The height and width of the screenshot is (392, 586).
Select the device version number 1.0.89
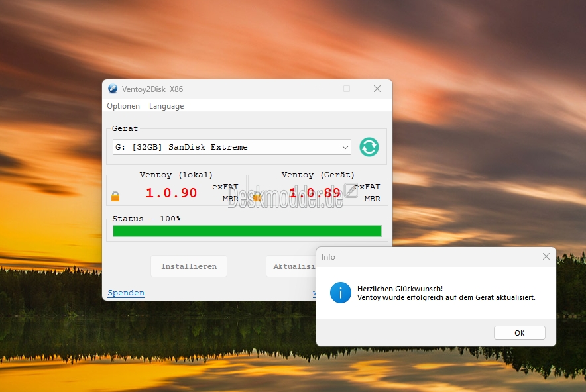[x=315, y=193]
